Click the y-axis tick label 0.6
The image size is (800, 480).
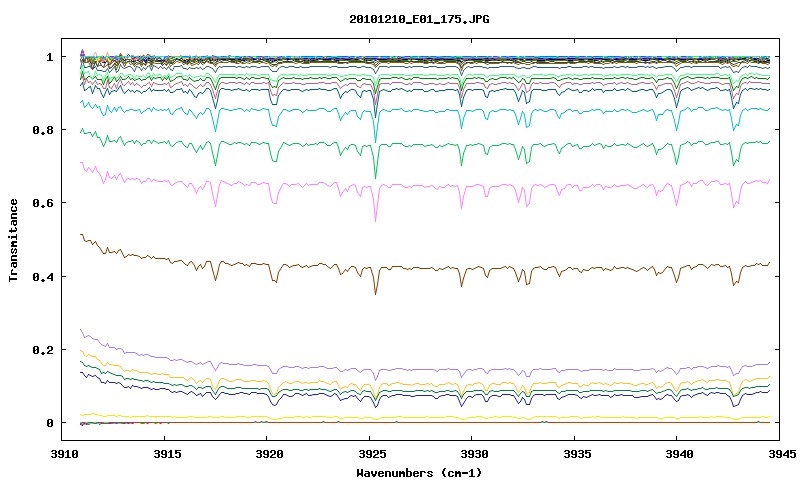click(x=43, y=203)
